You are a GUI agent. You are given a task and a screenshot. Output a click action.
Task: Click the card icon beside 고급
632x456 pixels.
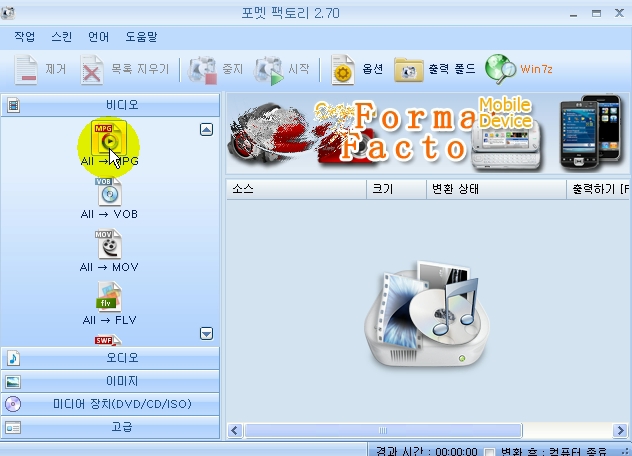[13, 427]
